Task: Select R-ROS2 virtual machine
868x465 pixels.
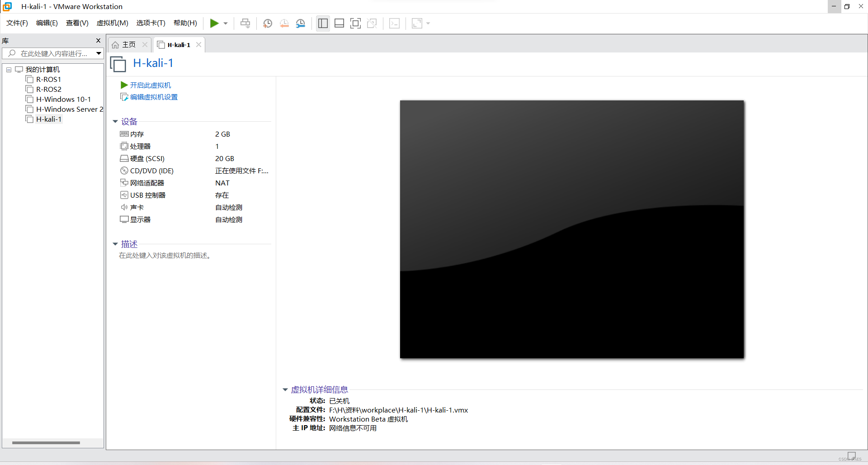Action: click(48, 90)
